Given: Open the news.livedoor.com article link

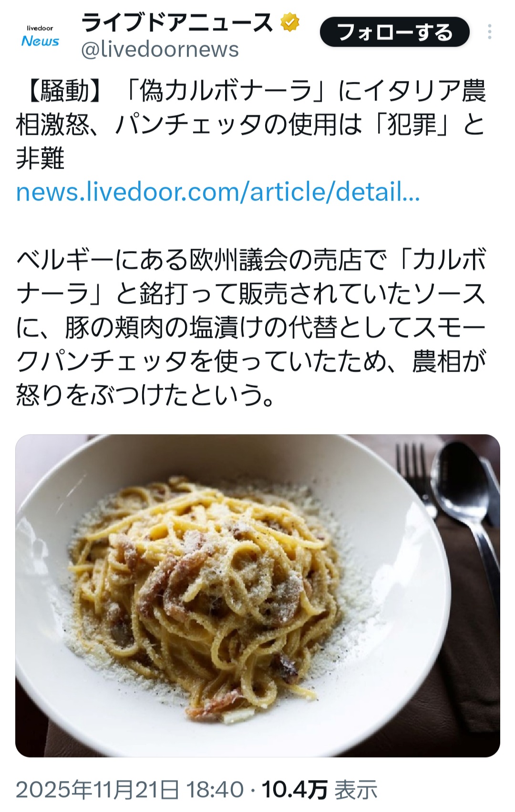Looking at the screenshot, I should click(218, 192).
